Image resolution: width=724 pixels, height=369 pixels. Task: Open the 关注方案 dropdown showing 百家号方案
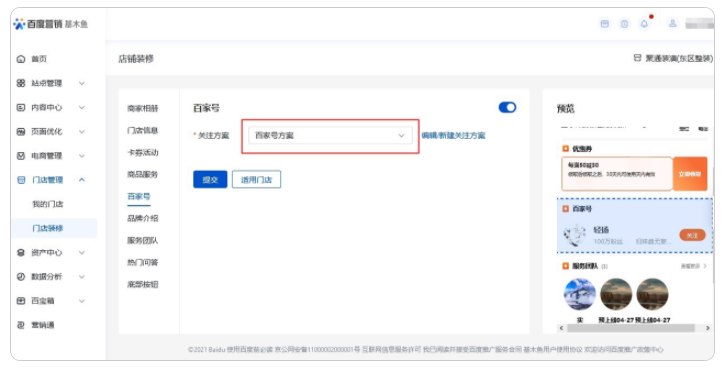(330, 135)
